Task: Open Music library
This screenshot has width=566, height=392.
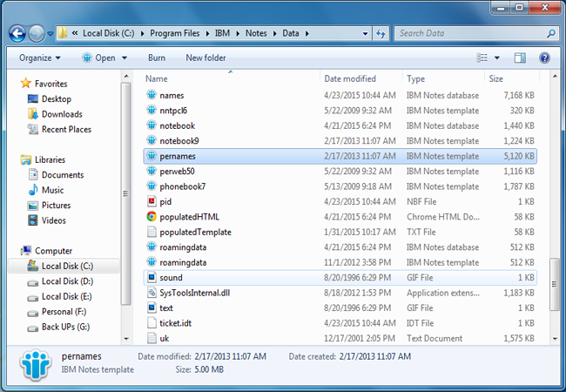Action: pyautogui.click(x=53, y=190)
